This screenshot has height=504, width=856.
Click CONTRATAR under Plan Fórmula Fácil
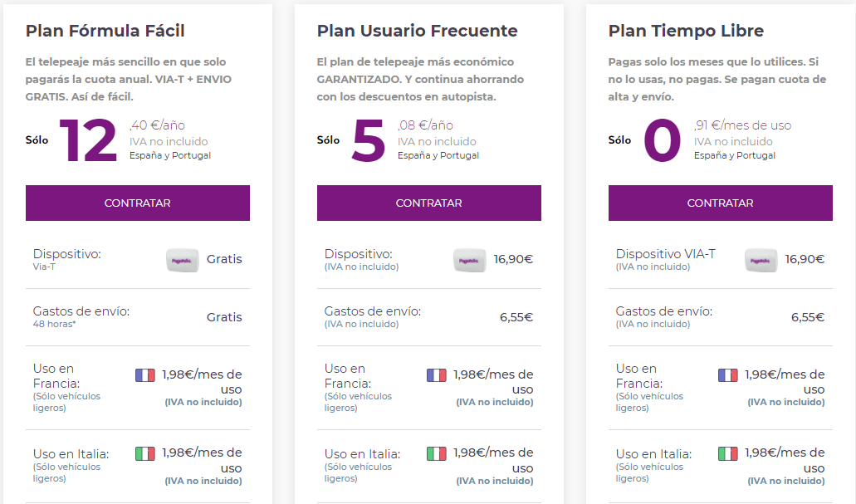click(138, 203)
